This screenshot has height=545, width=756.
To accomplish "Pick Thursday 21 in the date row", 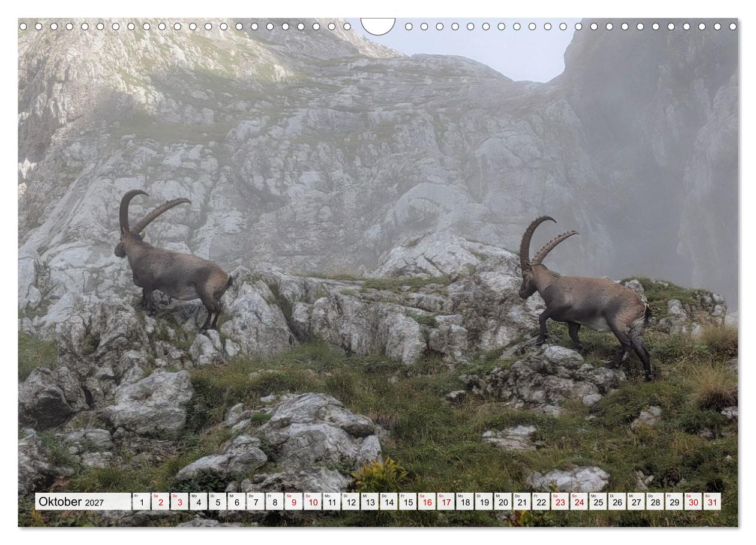I will (522, 502).
